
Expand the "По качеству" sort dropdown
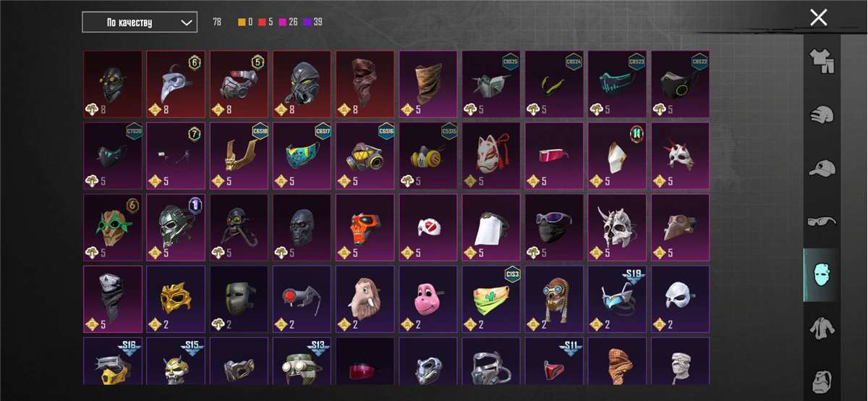(x=140, y=22)
